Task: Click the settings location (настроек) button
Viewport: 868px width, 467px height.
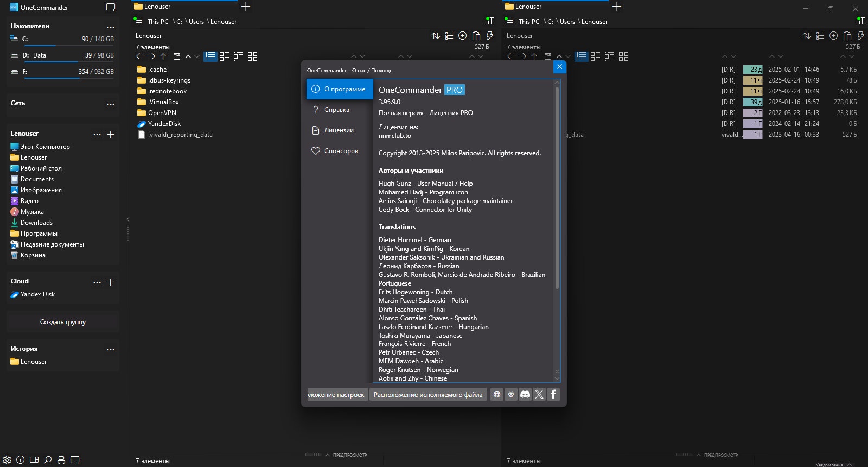Action: coord(337,394)
